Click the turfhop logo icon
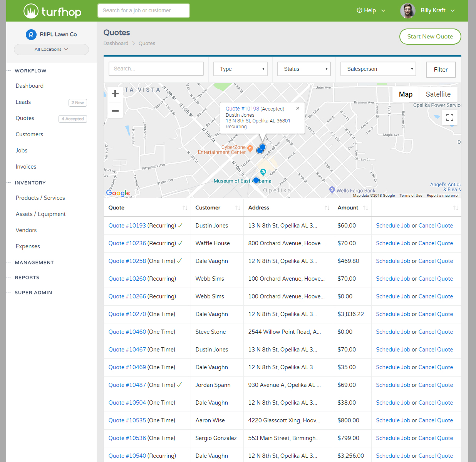The width and height of the screenshot is (476, 462). (x=31, y=11)
